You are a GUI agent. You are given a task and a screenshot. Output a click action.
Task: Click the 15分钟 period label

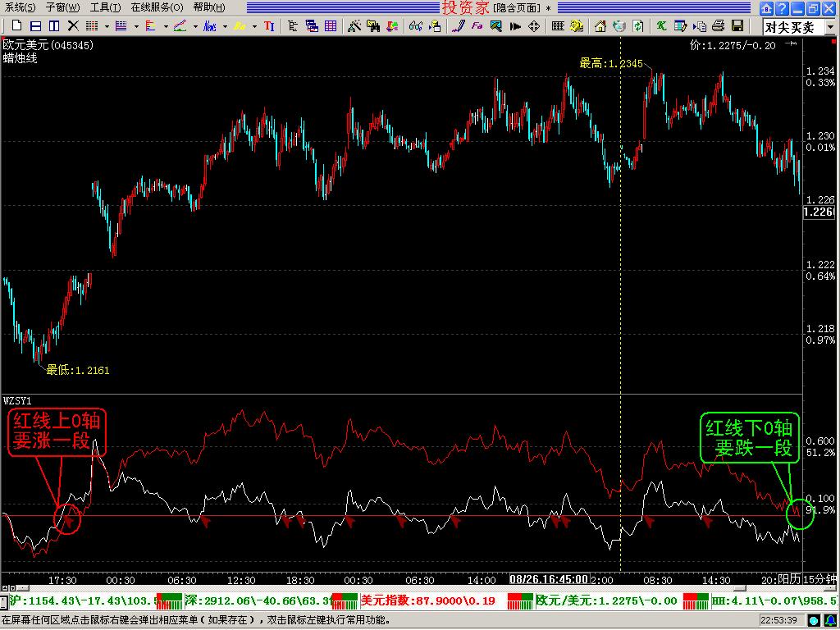pyautogui.click(x=820, y=579)
